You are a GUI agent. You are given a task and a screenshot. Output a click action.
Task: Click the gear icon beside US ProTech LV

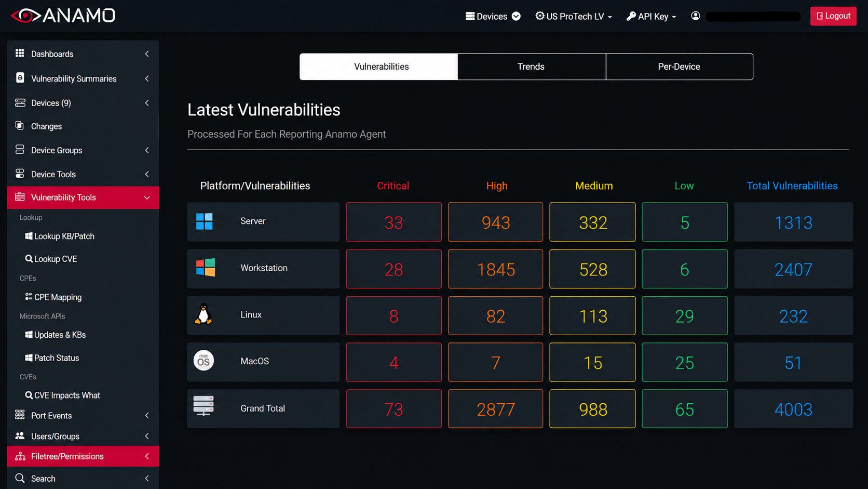540,16
